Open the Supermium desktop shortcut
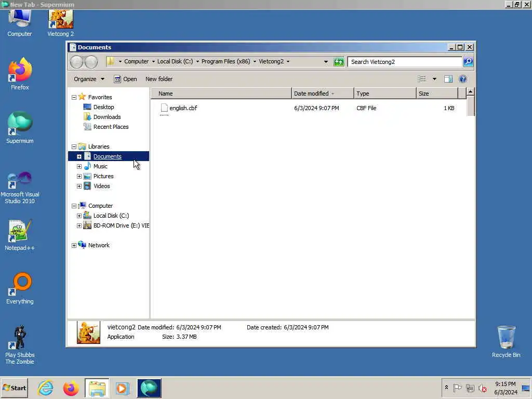 pos(20,128)
